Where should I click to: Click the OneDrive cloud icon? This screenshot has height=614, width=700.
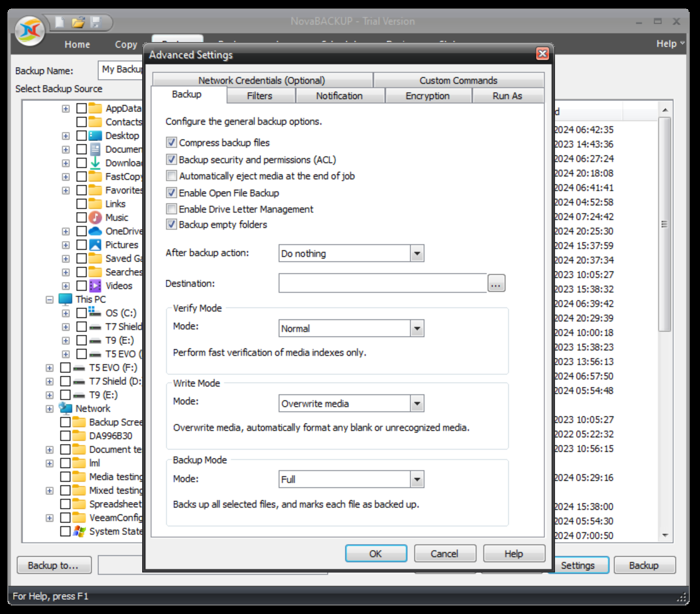click(96, 231)
